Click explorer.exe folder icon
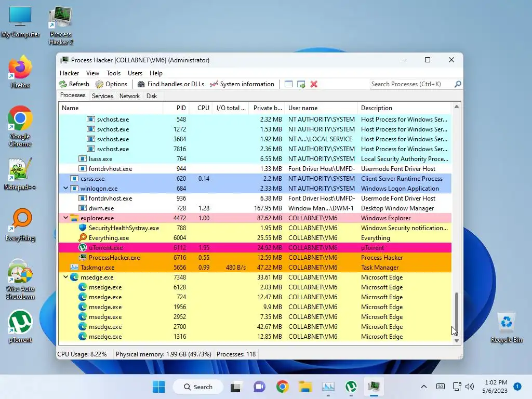This screenshot has width=532, height=399. tap(74, 218)
